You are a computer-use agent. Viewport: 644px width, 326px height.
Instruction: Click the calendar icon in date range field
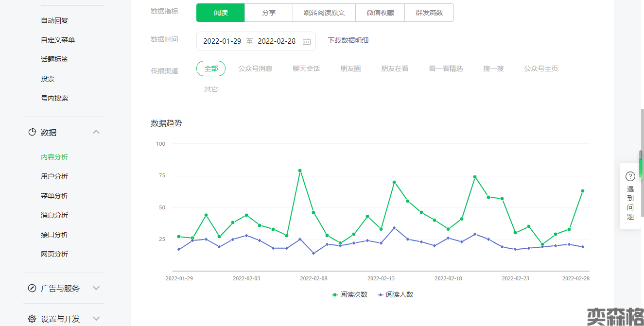tap(307, 41)
